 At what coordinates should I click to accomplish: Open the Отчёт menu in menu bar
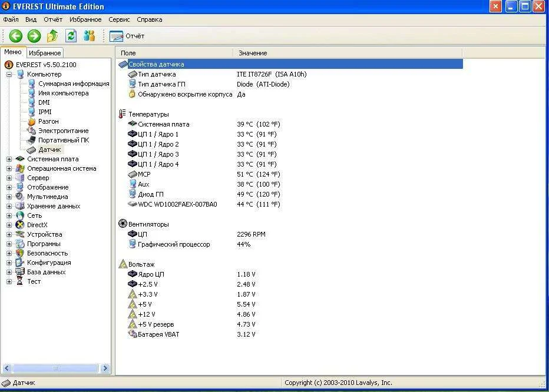53,19
